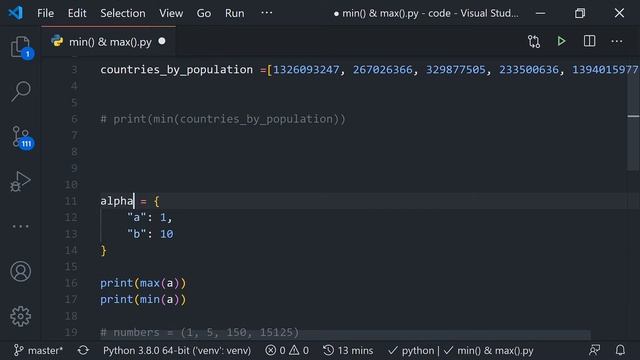Viewport: 640px width, 360px height.
Task: Click the unsaved dot on the tab
Action: (x=162, y=41)
